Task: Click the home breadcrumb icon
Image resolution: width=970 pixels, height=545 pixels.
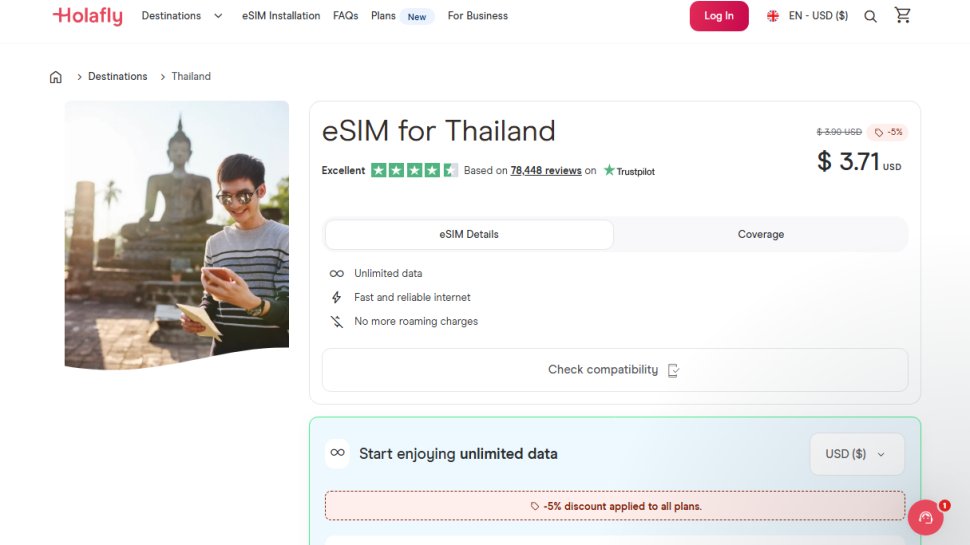Action: pos(56,77)
